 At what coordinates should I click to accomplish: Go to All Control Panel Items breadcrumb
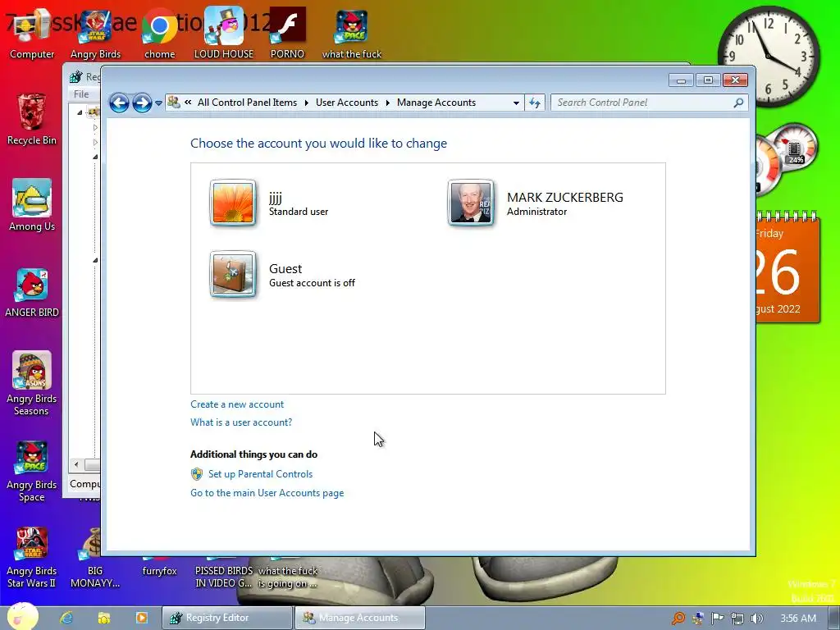click(x=247, y=103)
